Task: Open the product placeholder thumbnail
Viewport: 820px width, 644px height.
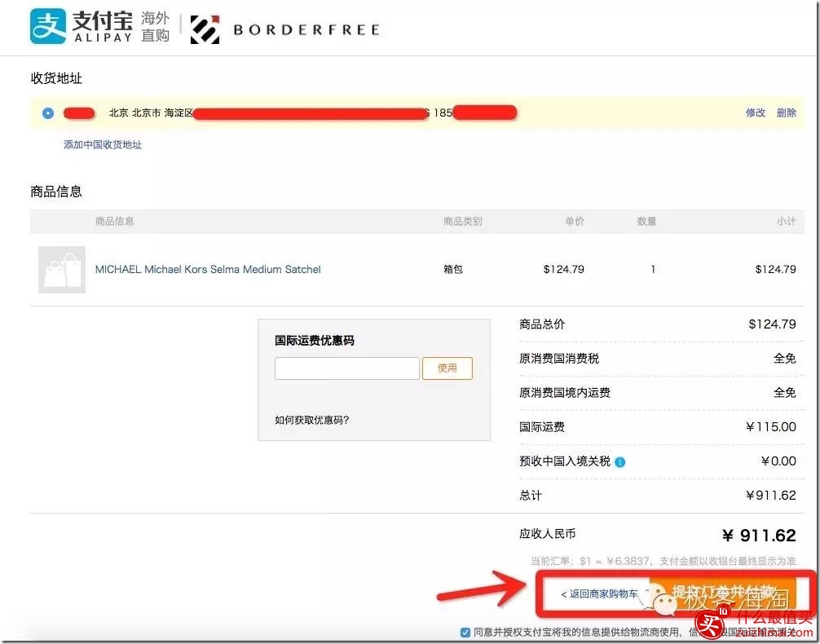Action: [62, 270]
